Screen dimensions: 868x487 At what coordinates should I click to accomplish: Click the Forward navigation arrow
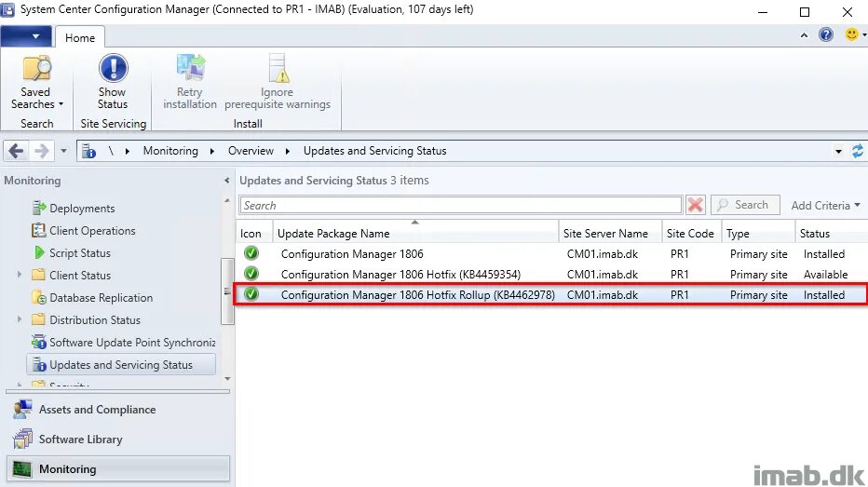[x=42, y=151]
